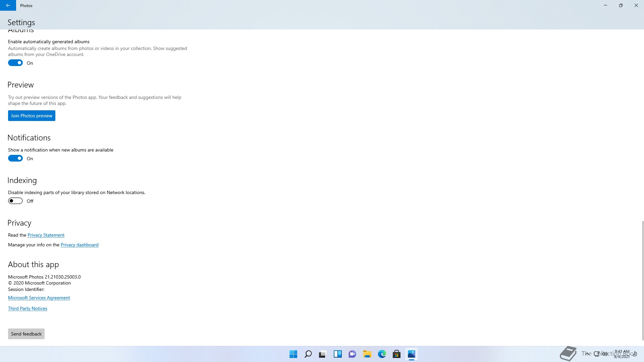Open Task View from the taskbar

323,354
